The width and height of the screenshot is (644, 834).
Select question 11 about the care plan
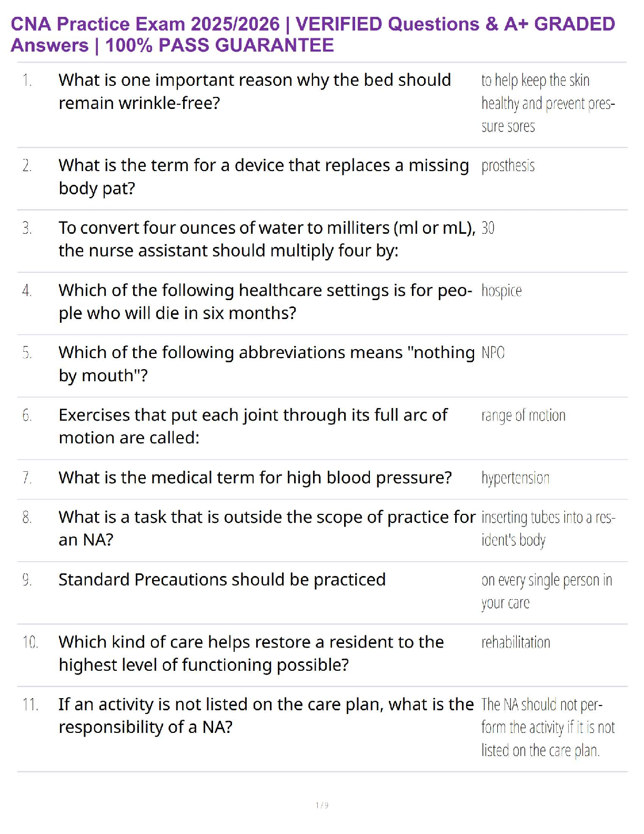266,716
